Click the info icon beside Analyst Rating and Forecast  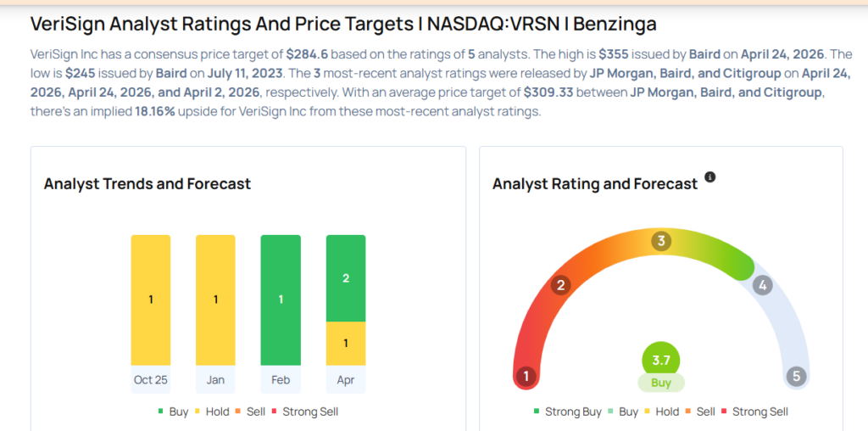tap(710, 176)
